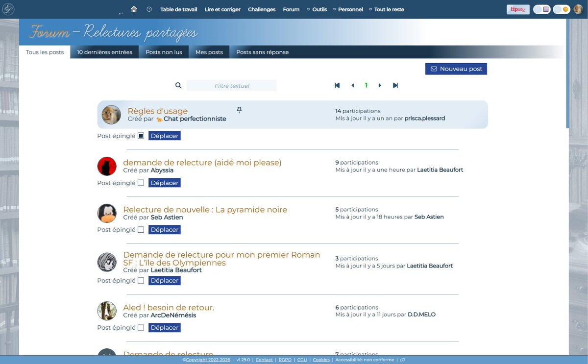Toggle the purple square display switch
The width and height of the screenshot is (588, 364).
(541, 9)
